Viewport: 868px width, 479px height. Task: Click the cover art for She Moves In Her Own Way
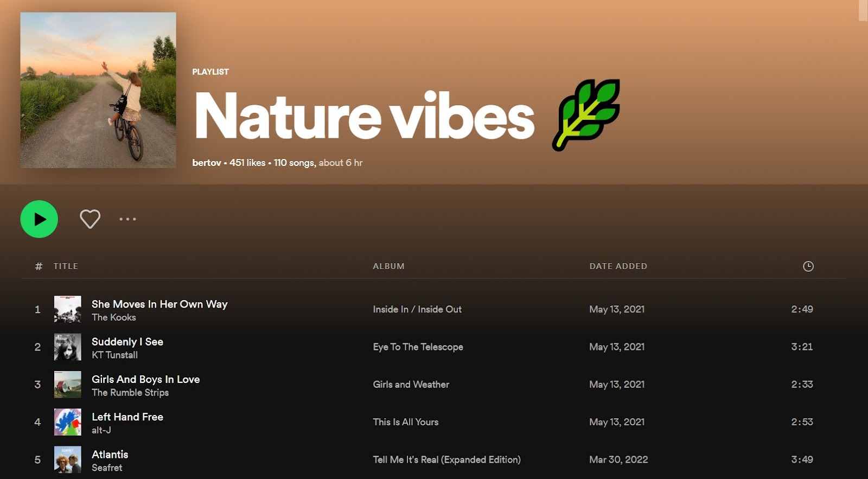68,309
